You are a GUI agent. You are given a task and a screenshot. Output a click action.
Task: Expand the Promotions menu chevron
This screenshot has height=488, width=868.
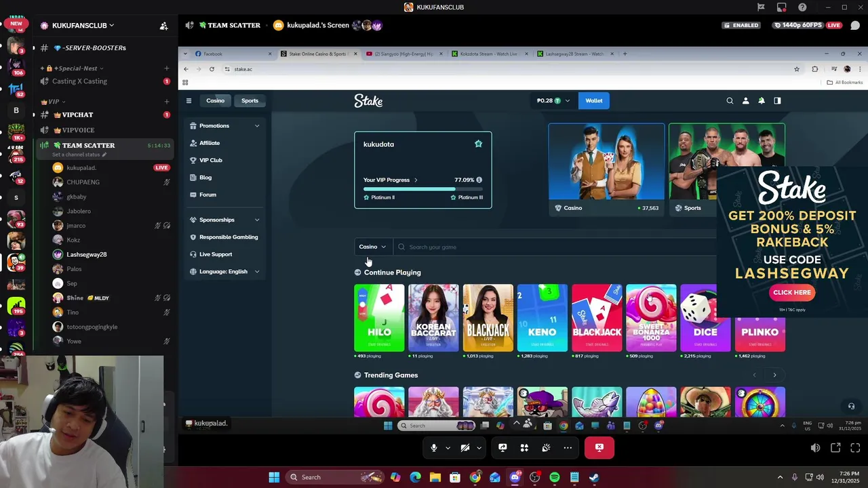(257, 126)
